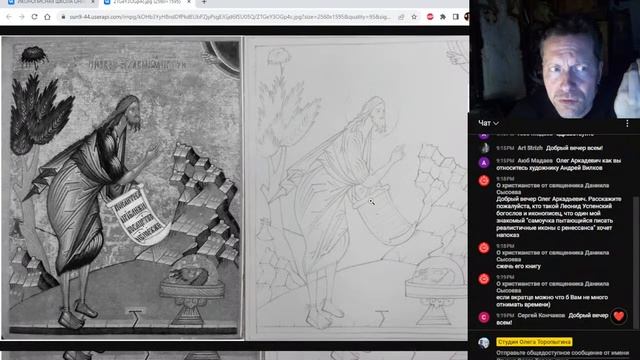Click message text 'сжечь его книгу'
The width and height of the screenshot is (640, 360).
tap(518, 266)
